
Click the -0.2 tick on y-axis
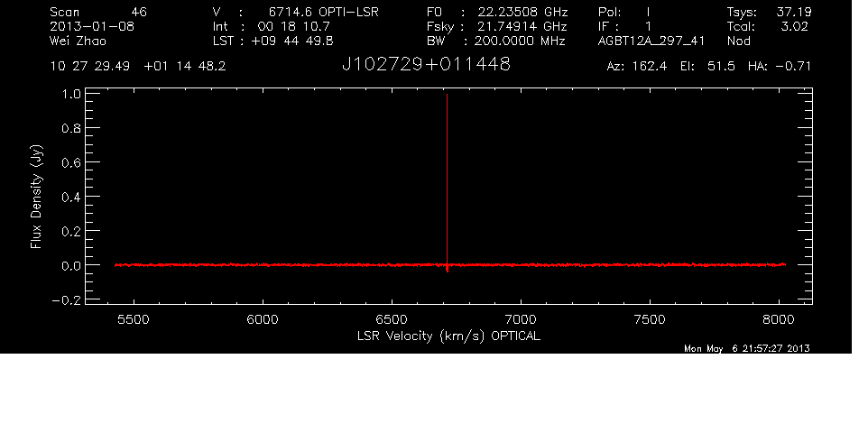66,299
